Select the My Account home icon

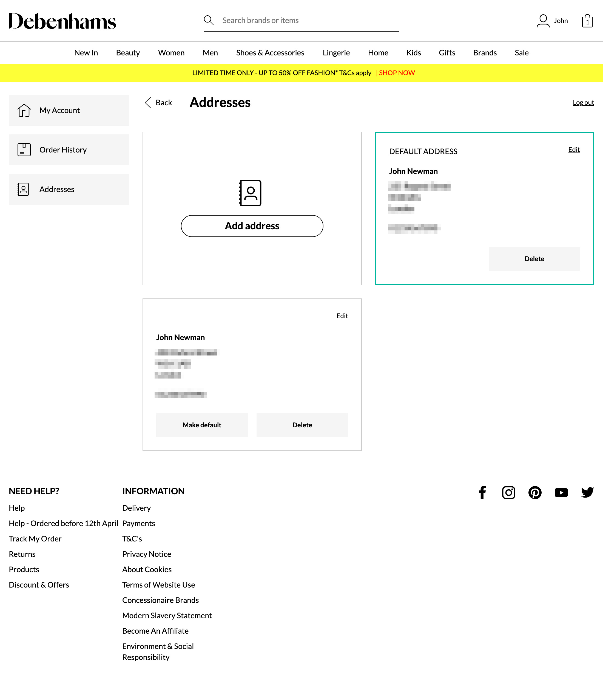(24, 110)
